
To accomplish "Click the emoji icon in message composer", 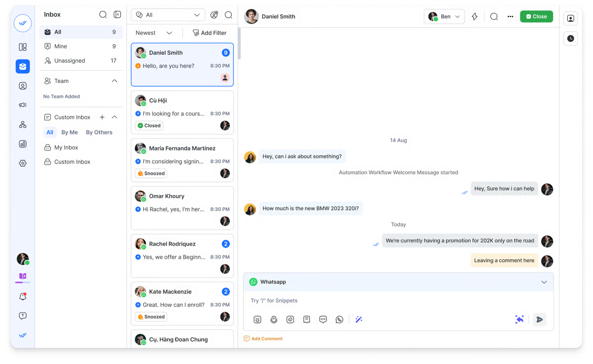I will point(257,320).
